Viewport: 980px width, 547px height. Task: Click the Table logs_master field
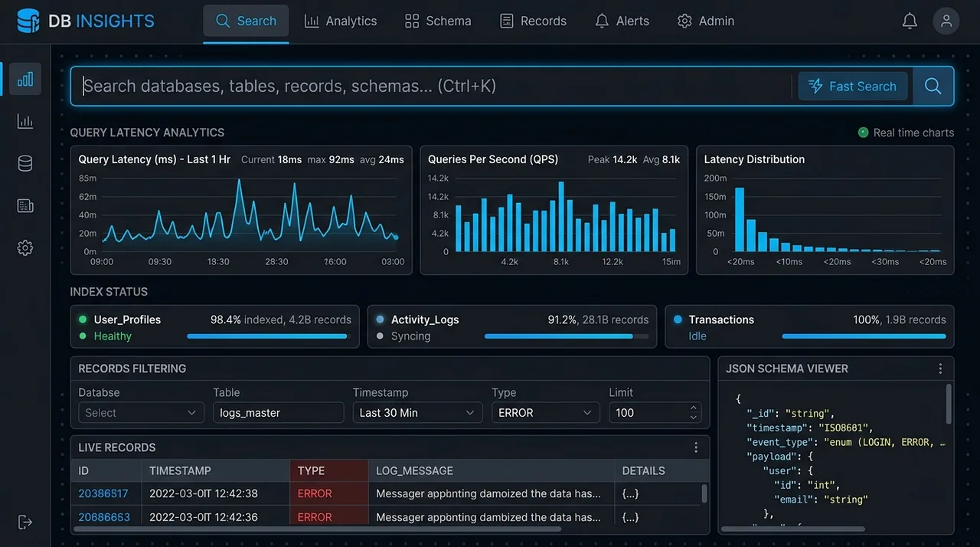pos(279,413)
